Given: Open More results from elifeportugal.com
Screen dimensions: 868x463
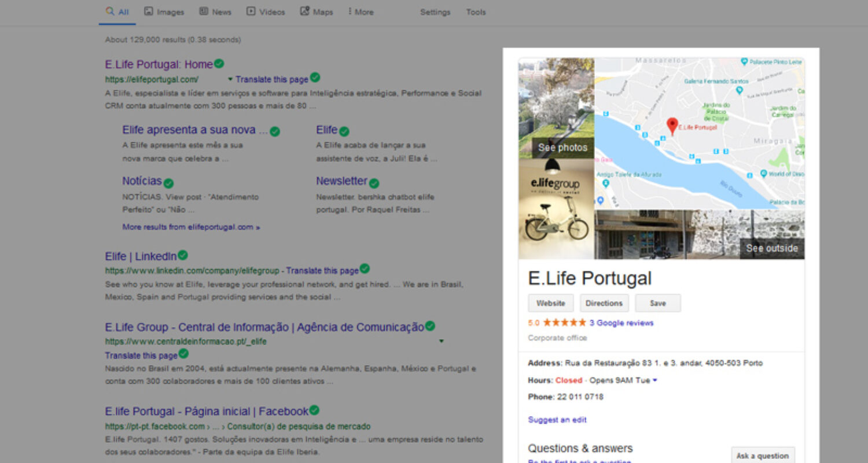Looking at the screenshot, I should click(x=191, y=227).
